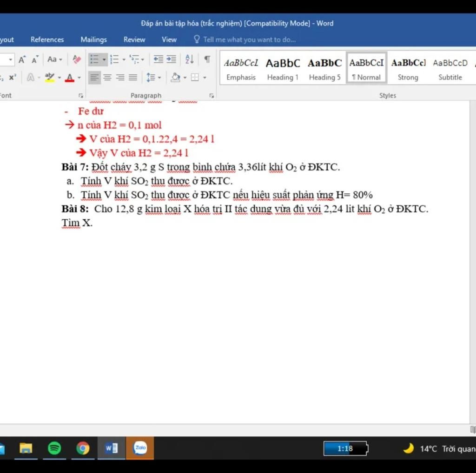Apply borders to paragraph

click(x=195, y=78)
